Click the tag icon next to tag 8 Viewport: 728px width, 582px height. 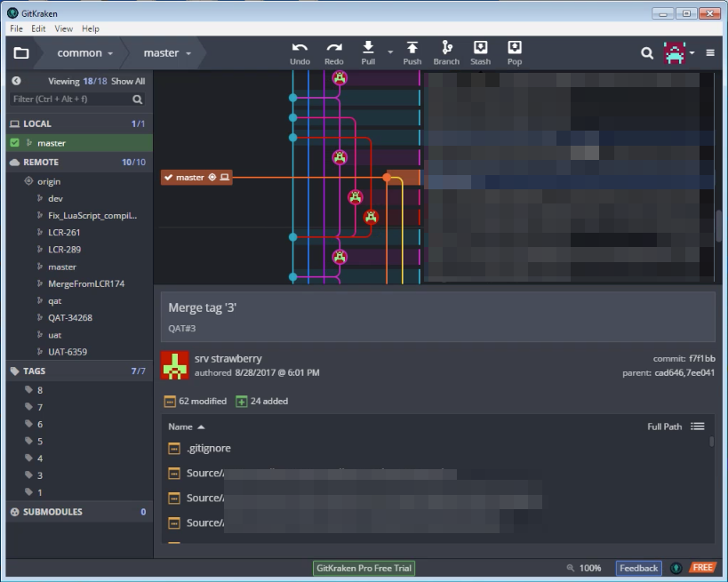[28, 390]
